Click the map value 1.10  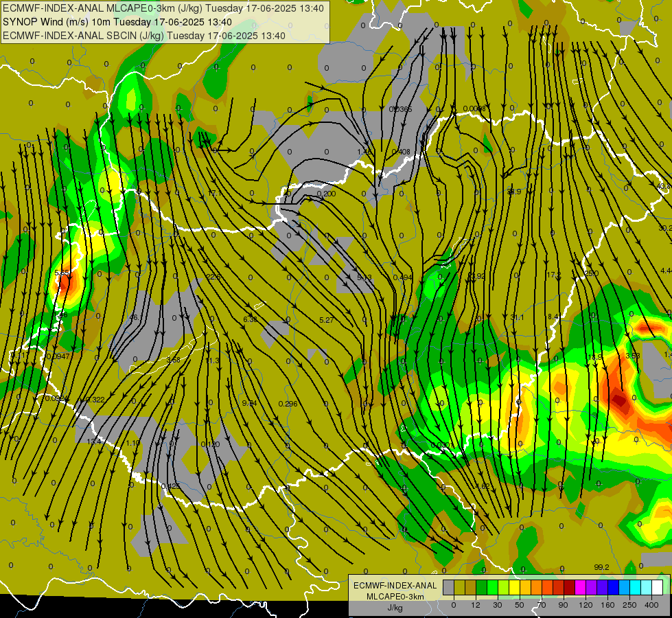133,443
